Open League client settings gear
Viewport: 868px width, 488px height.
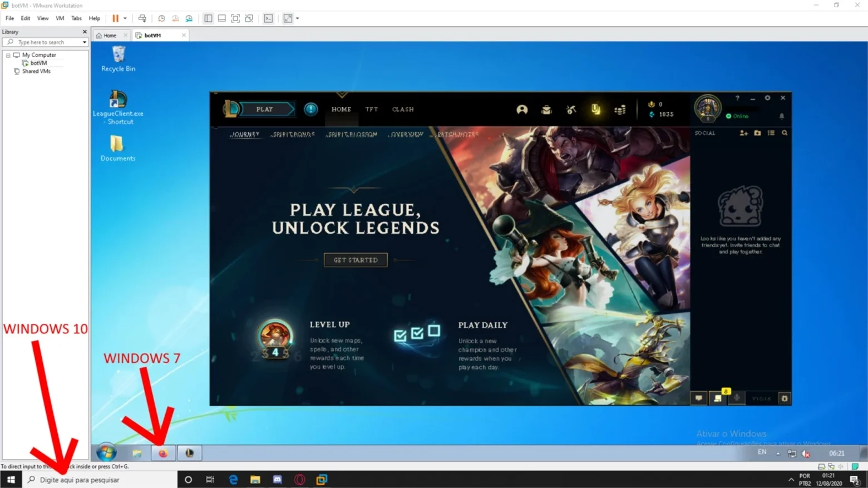coord(767,98)
